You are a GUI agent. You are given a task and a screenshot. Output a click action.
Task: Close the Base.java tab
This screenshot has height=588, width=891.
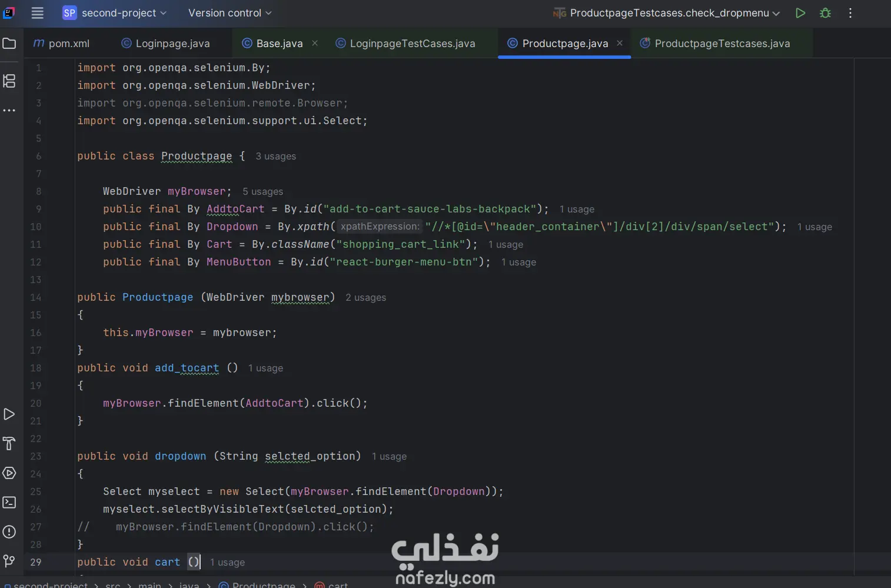click(x=315, y=43)
